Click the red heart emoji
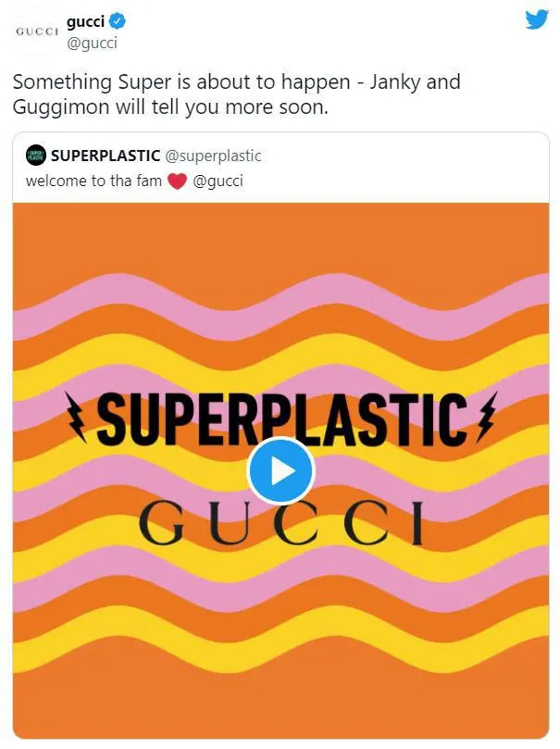Viewport: 560px width, 749px height. pyautogui.click(x=178, y=181)
